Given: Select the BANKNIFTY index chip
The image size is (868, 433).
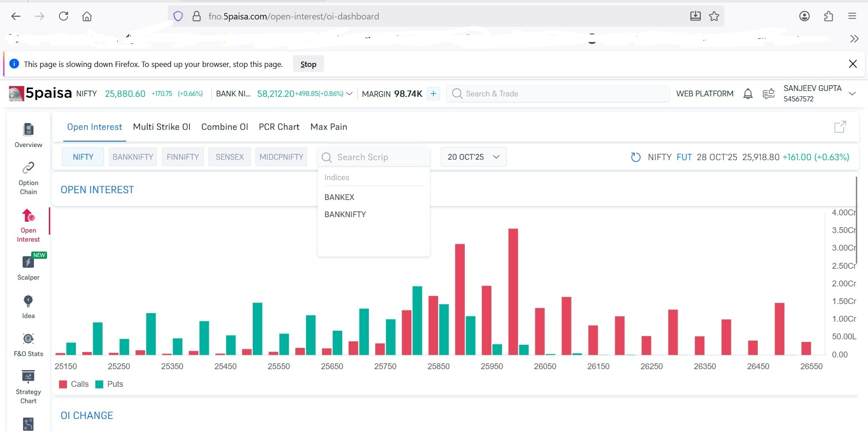Looking at the screenshot, I should [x=132, y=157].
